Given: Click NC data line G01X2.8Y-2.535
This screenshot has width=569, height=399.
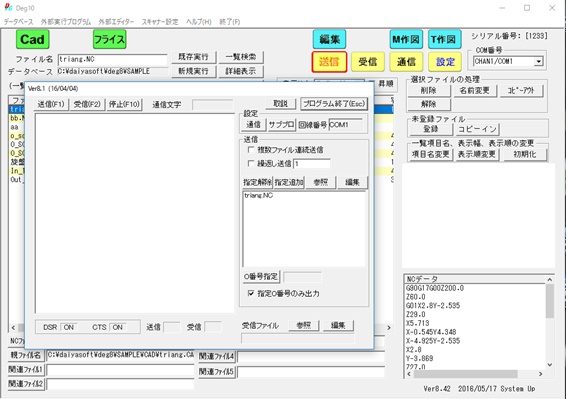Looking at the screenshot, I should click(x=433, y=305).
